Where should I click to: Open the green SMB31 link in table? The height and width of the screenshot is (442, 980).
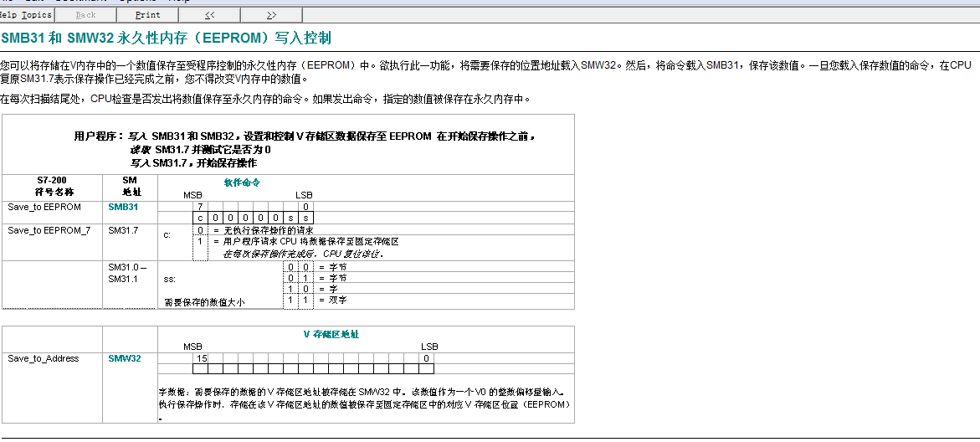pyautogui.click(x=123, y=207)
